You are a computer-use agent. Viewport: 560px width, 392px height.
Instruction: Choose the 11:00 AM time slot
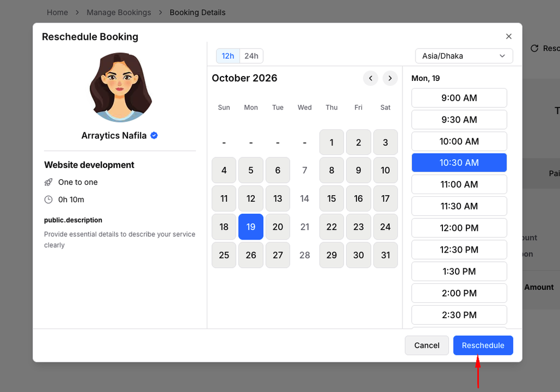click(459, 185)
